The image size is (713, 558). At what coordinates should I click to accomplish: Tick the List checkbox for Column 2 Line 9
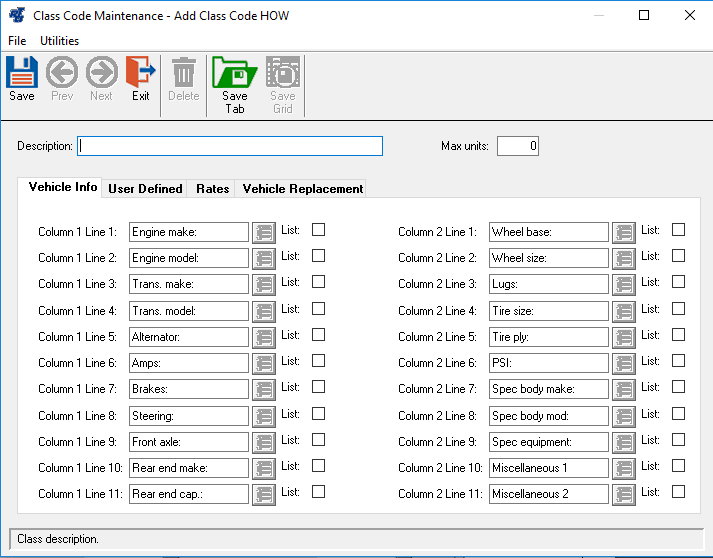click(x=679, y=440)
